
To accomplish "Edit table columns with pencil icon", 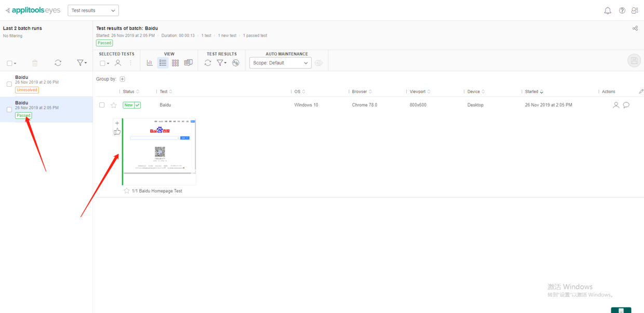I will pyautogui.click(x=641, y=91).
